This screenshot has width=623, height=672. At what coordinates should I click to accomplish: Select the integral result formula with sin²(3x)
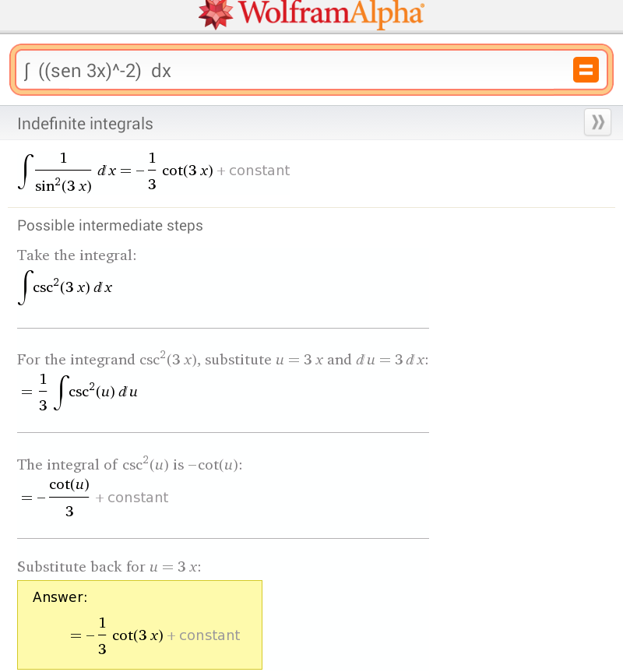[x=153, y=171]
